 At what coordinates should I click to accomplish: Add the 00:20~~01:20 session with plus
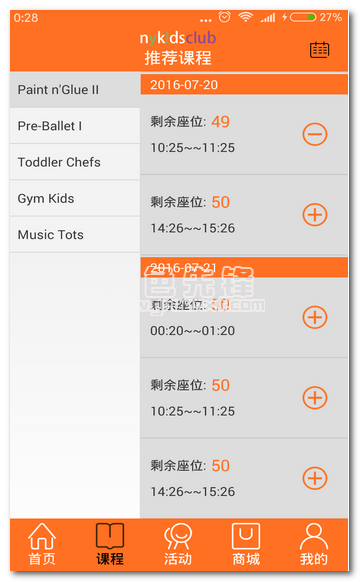315,317
